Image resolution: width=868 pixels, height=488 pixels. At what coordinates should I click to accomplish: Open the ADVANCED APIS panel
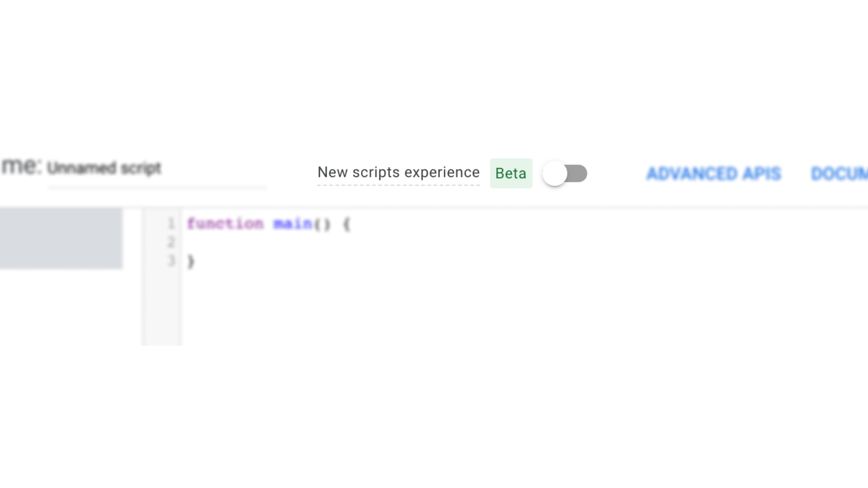(713, 174)
